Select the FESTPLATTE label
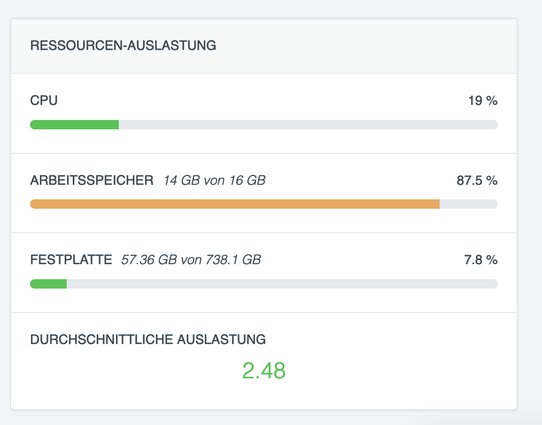Image resolution: width=542 pixels, height=425 pixels. click(x=71, y=259)
